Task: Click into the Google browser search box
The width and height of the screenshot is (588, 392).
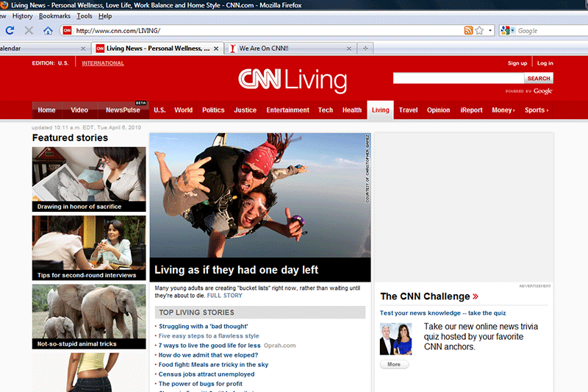Action: pos(552,31)
